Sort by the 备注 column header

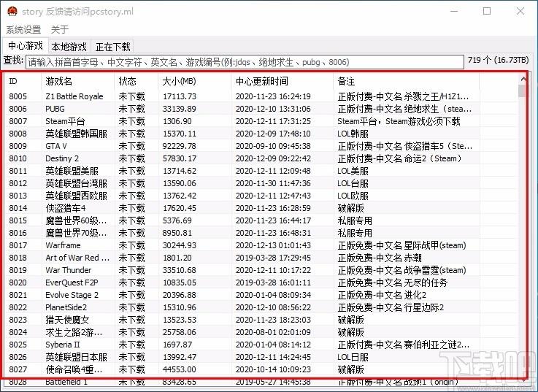tap(407, 81)
